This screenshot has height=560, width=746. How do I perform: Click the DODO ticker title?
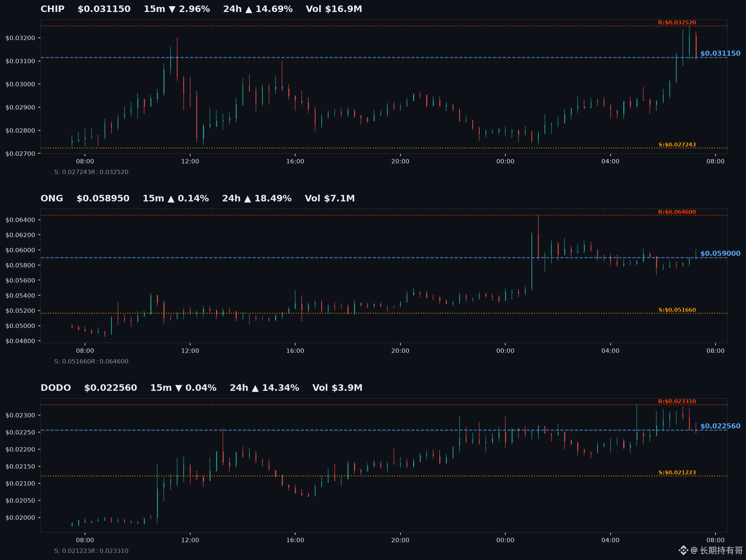tap(56, 388)
